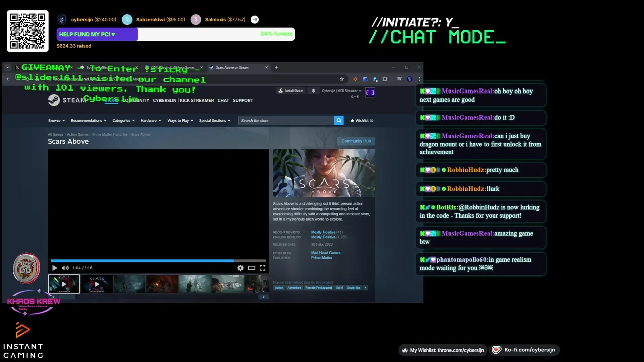Select the Action tag
Viewport: 644px width, 362px height.
pos(279,288)
